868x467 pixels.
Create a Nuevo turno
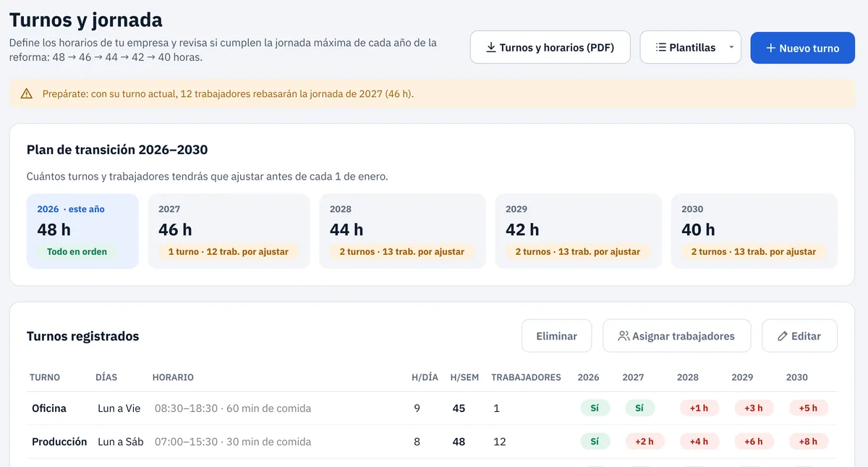(x=803, y=48)
